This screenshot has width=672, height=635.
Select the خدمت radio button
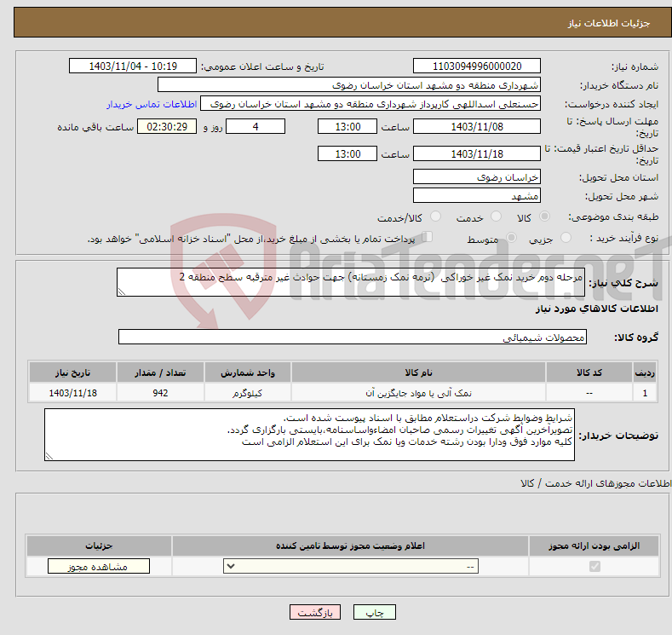pos(496,216)
